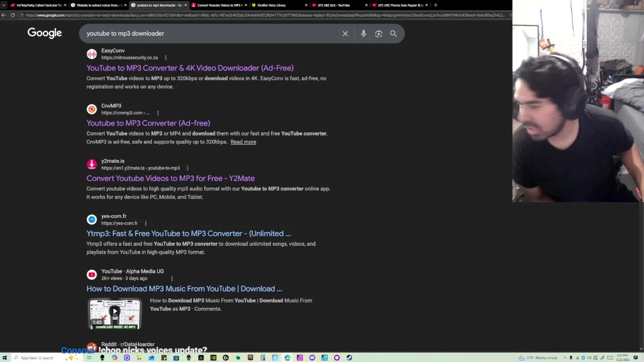Open Epic Games Launcher taskbar icon
This screenshot has width=644, height=362.
coord(251,357)
